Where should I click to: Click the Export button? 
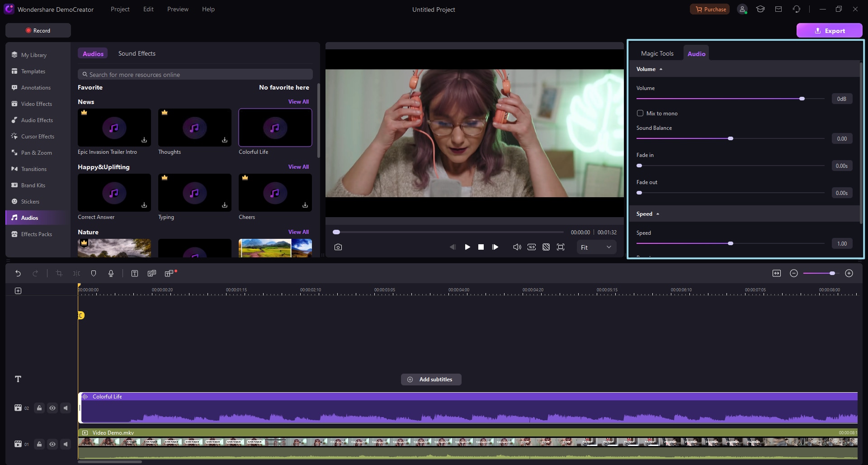[x=830, y=31]
